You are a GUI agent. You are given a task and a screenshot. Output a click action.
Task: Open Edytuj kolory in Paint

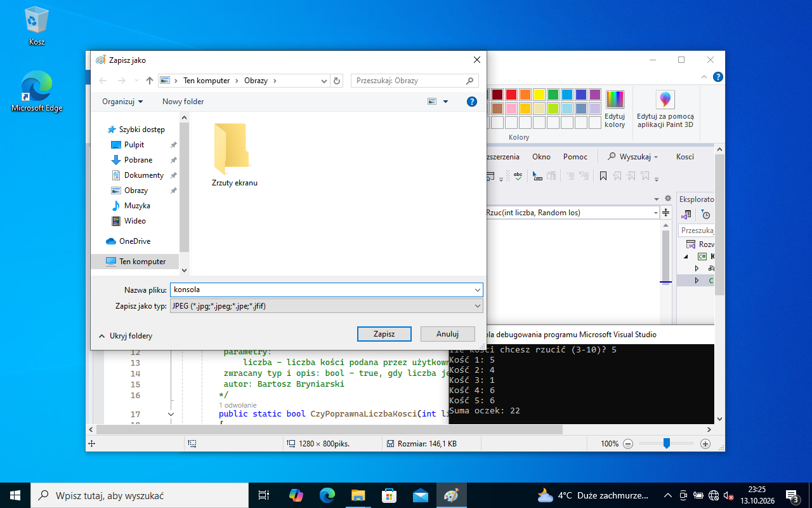click(615, 109)
